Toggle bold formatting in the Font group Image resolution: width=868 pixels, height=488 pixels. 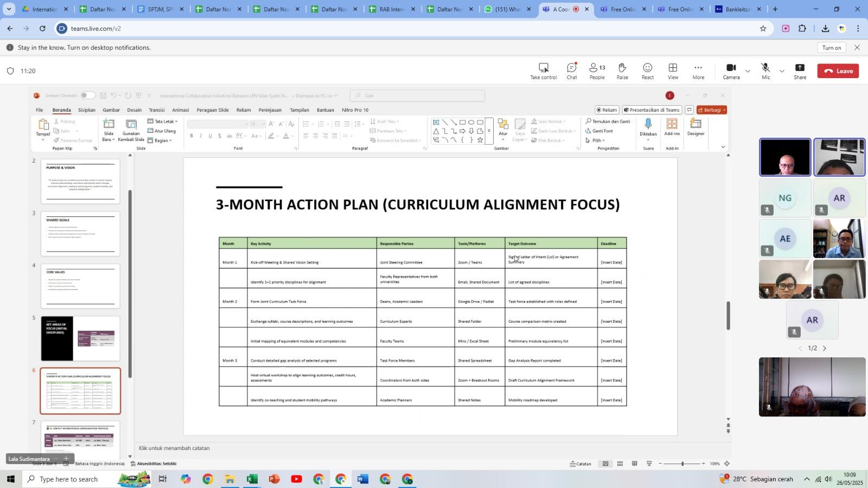pyautogui.click(x=192, y=136)
